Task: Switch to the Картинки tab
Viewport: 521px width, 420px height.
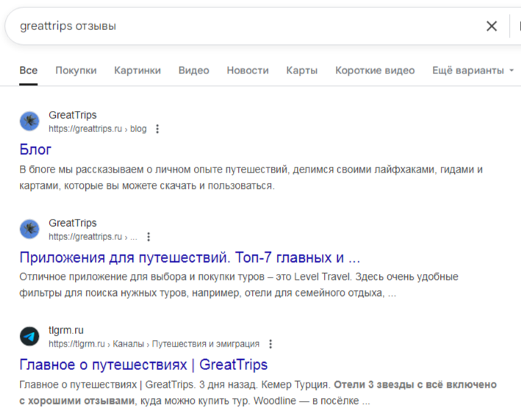Action: pos(137,70)
